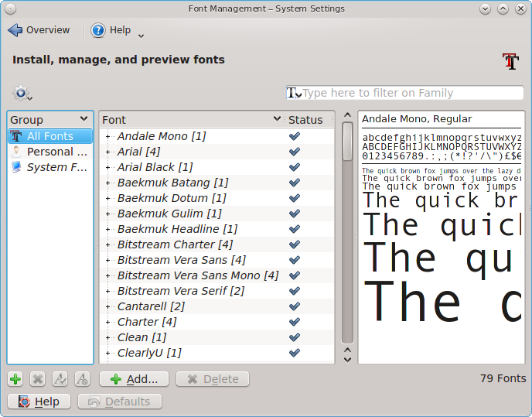Viewport: 532px width, 417px height.
Task: Click status check for Cantarell
Action: coord(295,306)
